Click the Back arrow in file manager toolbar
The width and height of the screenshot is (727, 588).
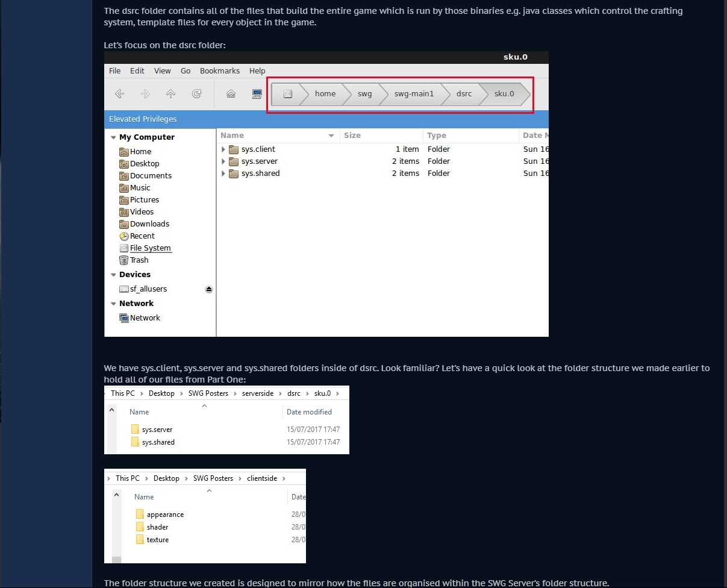click(119, 93)
